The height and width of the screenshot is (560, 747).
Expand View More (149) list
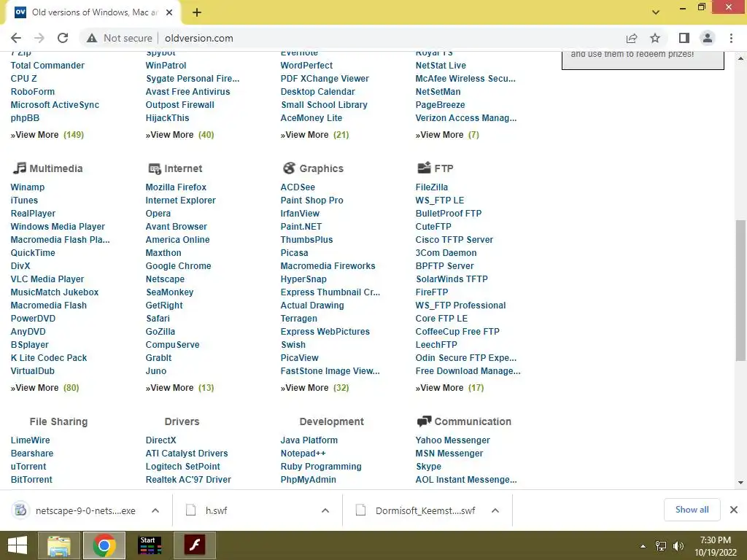(x=47, y=135)
